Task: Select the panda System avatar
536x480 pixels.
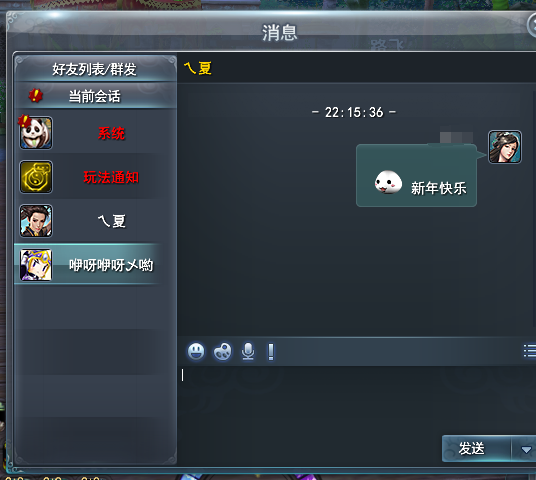Action: click(x=36, y=133)
